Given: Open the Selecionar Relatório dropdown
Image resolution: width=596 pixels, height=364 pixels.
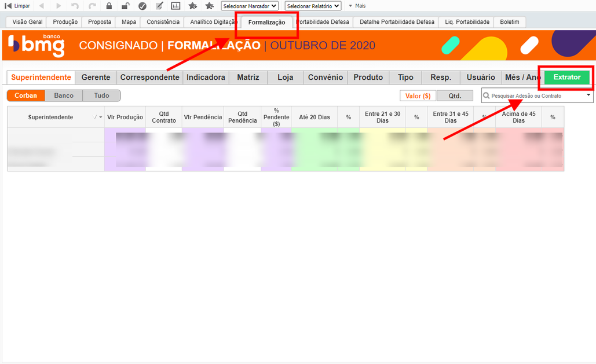Looking at the screenshot, I should 313,6.
